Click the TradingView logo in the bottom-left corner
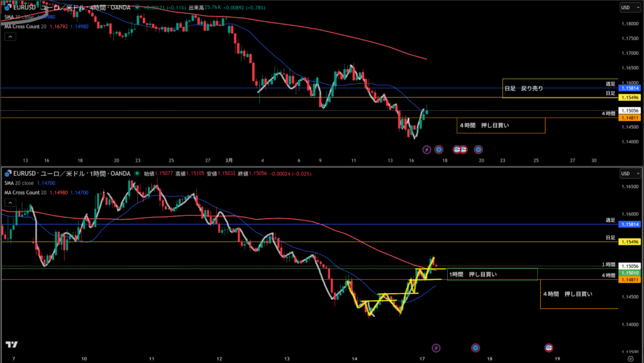The width and height of the screenshot is (644, 363). 11,344
